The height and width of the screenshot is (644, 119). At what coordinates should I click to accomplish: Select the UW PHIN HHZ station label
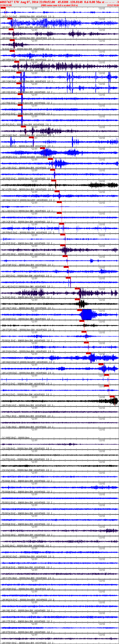click(x=27, y=405)
